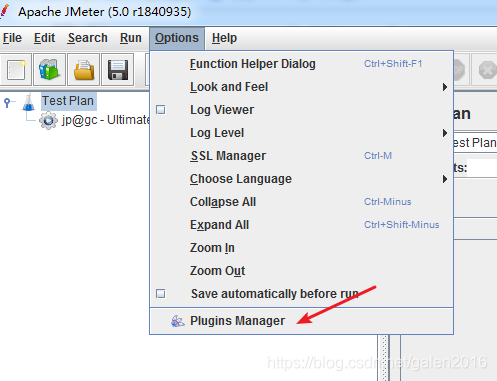Select Save automatically before run entry
Viewport: 497px width, 381px height.
coord(301,294)
